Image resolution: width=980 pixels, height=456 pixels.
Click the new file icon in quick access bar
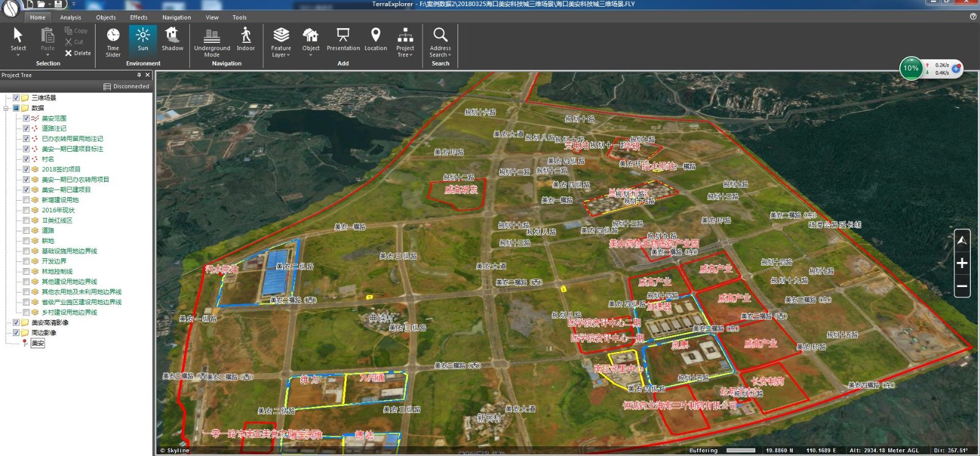(x=31, y=4)
